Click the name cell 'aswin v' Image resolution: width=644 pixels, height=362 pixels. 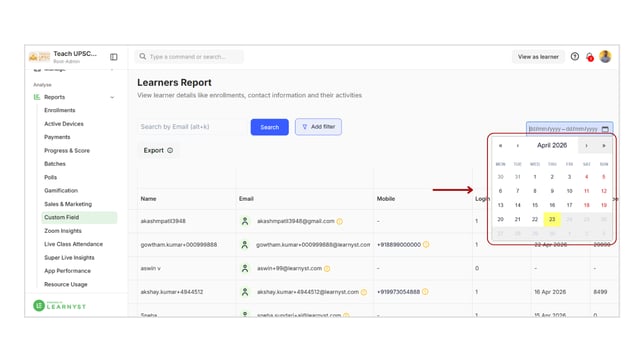(x=150, y=268)
